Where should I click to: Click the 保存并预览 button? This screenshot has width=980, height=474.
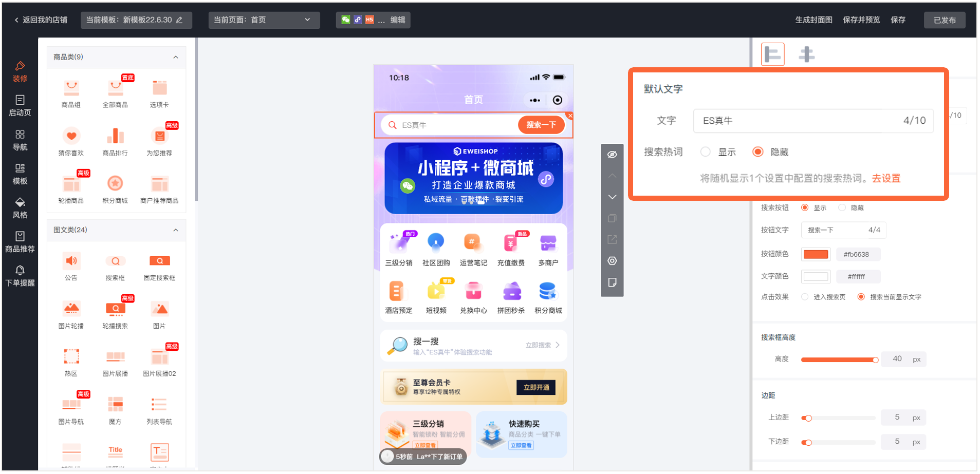pos(861,20)
